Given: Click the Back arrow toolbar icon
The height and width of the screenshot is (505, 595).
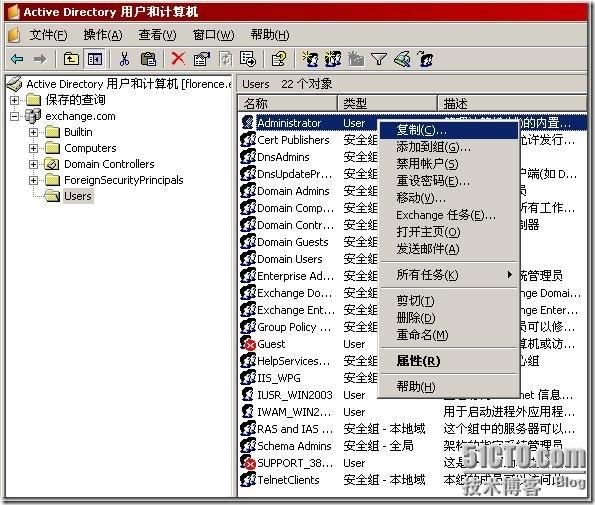Looking at the screenshot, I should pyautogui.click(x=17, y=59).
